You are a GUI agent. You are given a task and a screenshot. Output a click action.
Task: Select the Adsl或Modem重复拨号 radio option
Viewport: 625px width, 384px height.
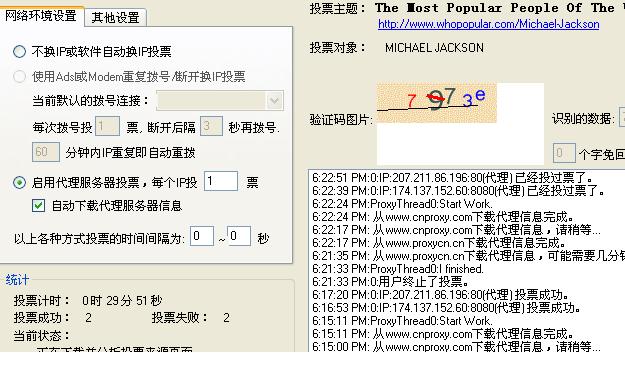pos(20,76)
